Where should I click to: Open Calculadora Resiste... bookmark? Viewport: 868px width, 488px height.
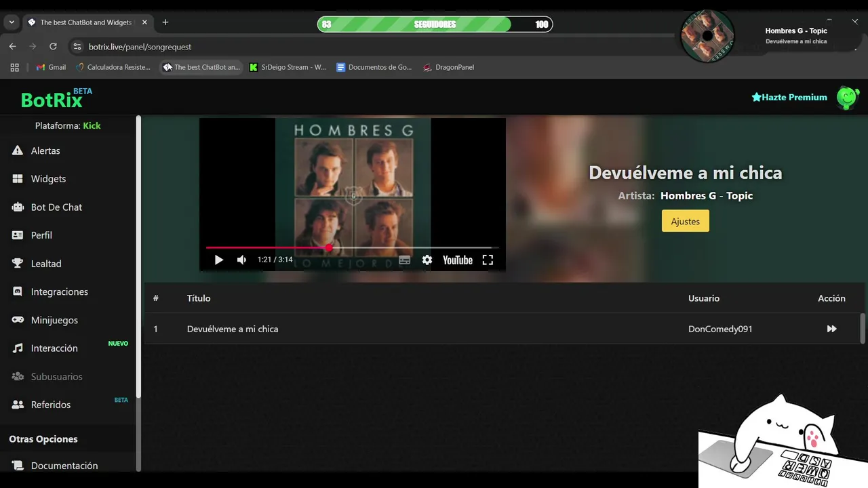[x=113, y=67]
